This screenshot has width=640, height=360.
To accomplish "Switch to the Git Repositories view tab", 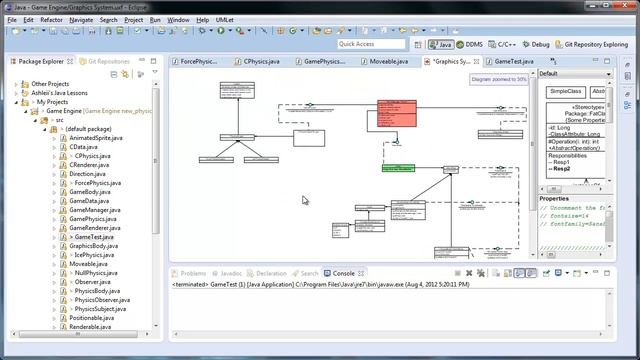I will coord(105,61).
